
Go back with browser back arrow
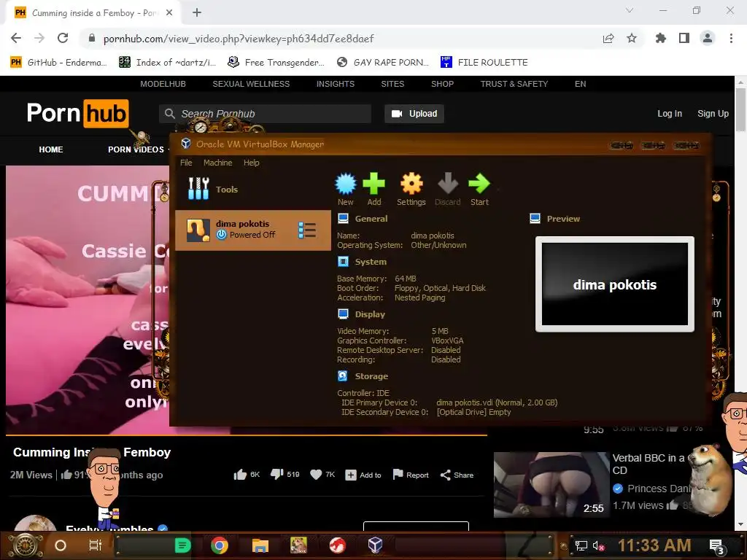point(16,38)
